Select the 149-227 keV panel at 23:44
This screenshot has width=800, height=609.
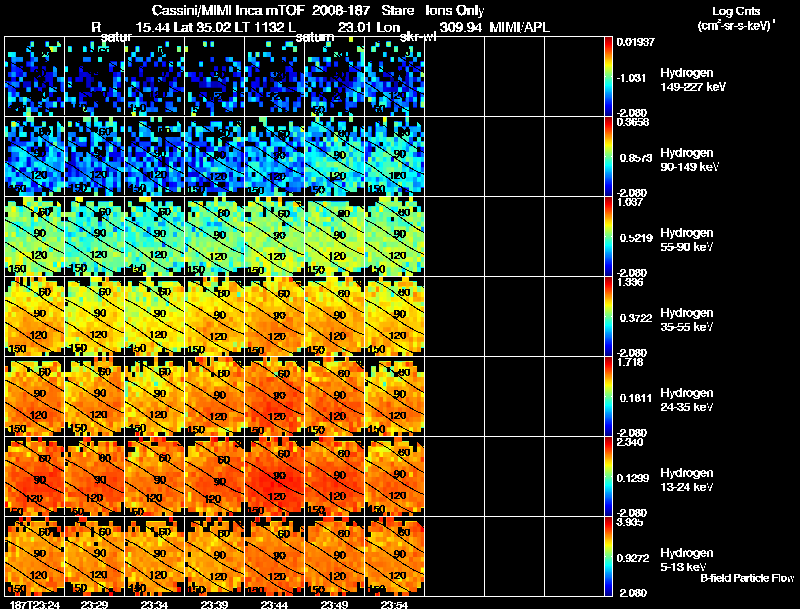(x=274, y=77)
